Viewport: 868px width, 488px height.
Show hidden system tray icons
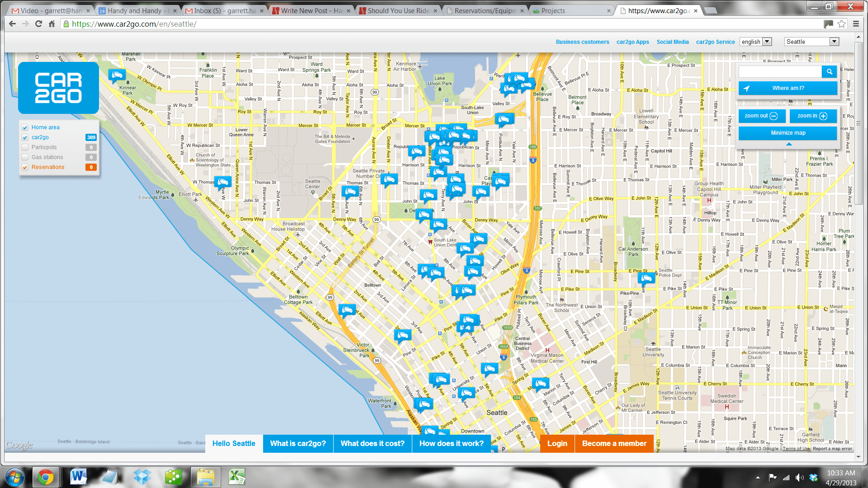pyautogui.click(x=758, y=478)
